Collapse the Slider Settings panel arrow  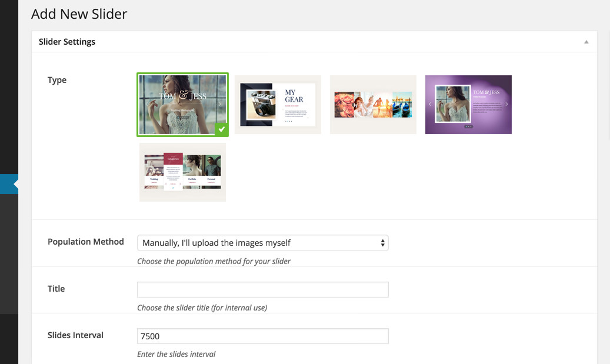pos(586,42)
